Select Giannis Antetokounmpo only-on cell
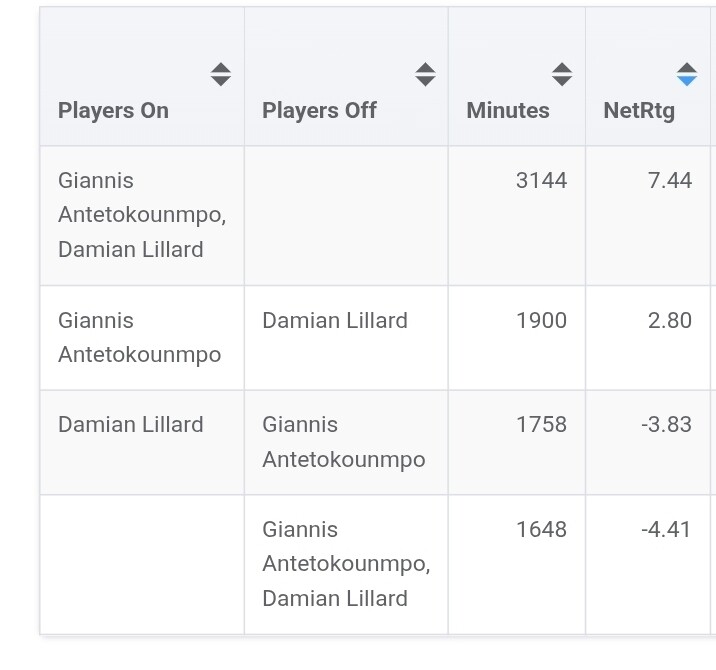 pos(139,337)
